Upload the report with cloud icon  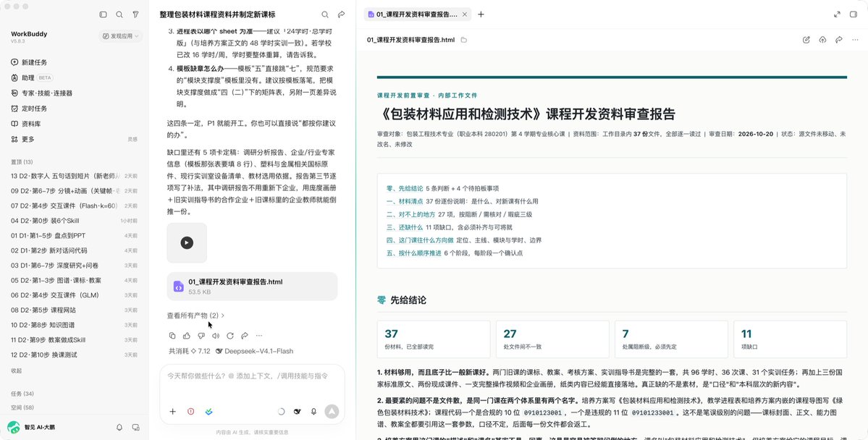(x=822, y=40)
